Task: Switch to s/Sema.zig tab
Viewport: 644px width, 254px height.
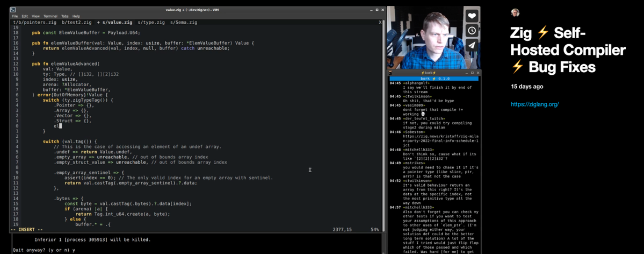Action: 184,22
